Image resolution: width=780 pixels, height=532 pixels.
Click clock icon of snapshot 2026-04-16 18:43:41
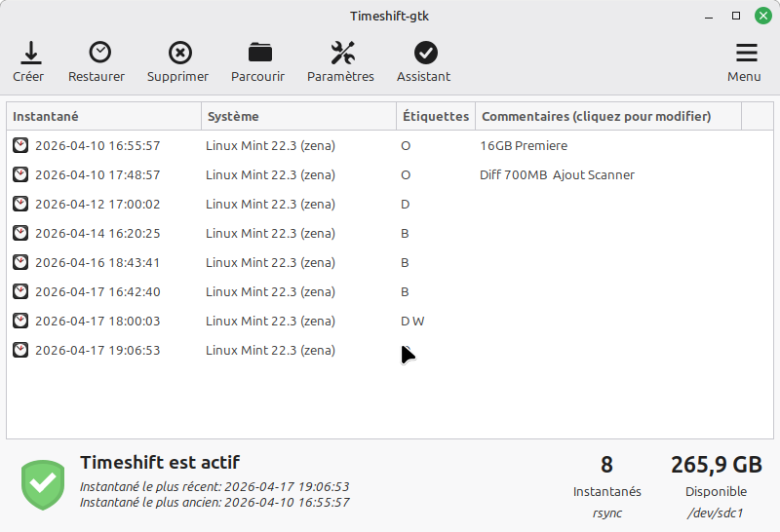tap(20, 263)
